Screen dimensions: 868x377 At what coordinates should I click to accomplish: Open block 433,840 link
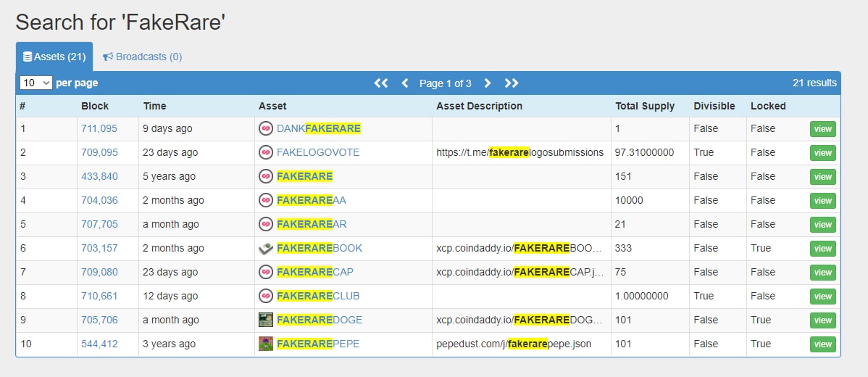click(99, 176)
